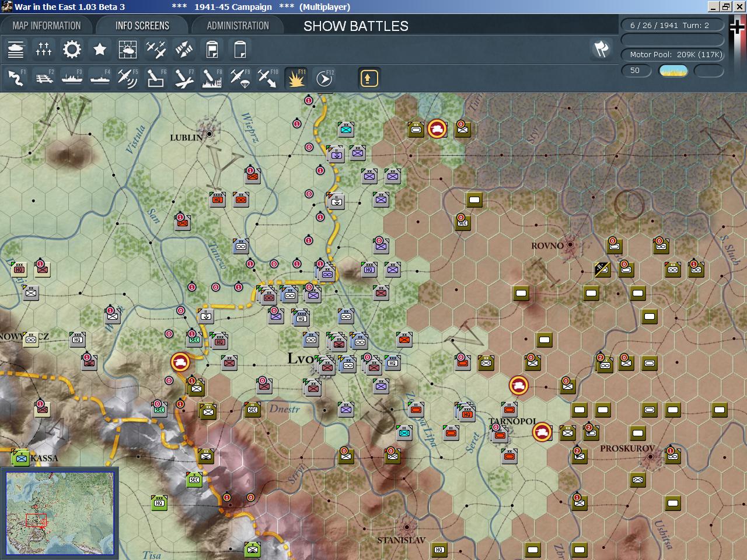
Task: Select F7 bomb airfield mode
Action: 184,78
